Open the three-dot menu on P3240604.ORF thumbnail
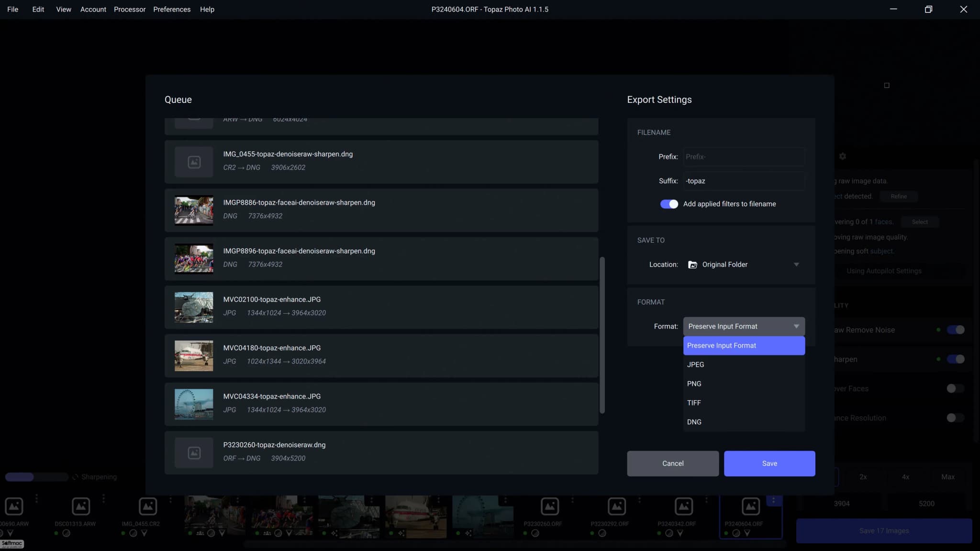Viewport: 980px width, 551px height. coord(774,500)
